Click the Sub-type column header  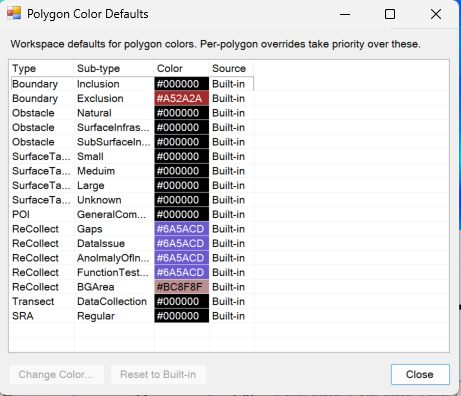[114, 68]
